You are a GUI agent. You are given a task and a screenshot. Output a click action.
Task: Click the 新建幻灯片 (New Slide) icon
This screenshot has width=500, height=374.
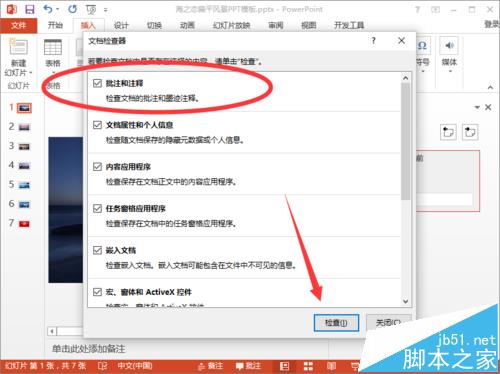pos(19,47)
